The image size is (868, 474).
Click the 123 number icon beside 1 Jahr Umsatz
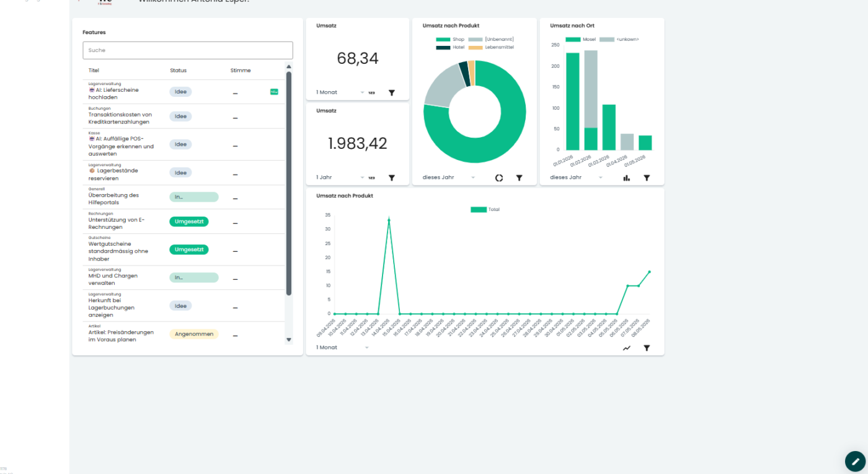coord(371,177)
